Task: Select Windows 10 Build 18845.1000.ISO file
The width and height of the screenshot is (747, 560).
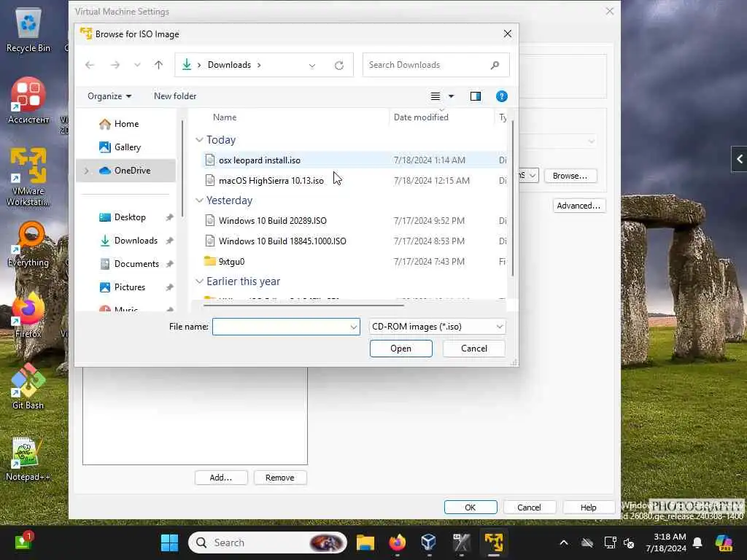Action: (282, 241)
